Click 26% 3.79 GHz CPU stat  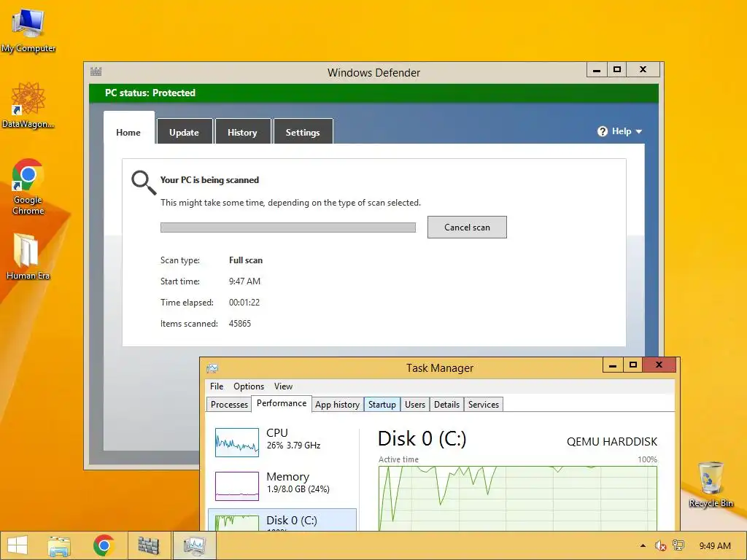(293, 446)
